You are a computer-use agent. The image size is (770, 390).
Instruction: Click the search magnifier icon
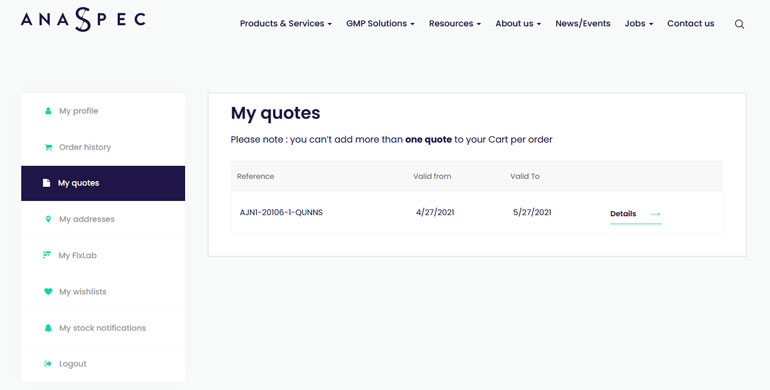(739, 24)
